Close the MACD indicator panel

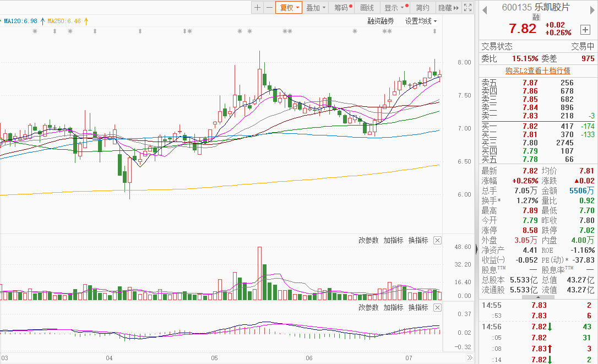(437, 307)
